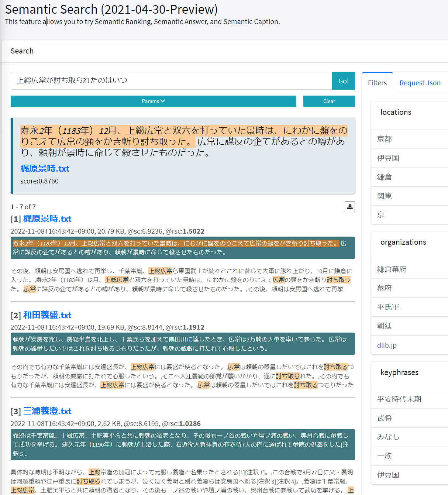Viewport: 448px width, 495px height.
Task: Click the Search panel heading
Action: (x=22, y=51)
